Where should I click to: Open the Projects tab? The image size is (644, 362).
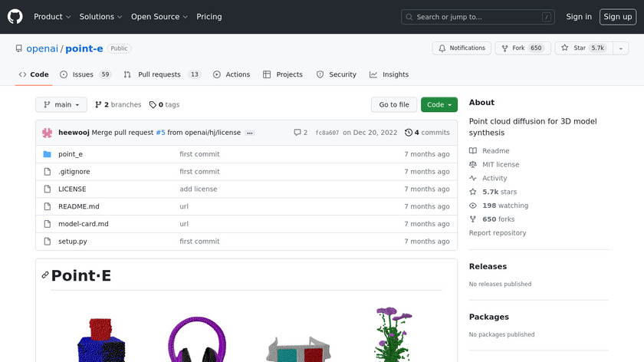click(283, 74)
